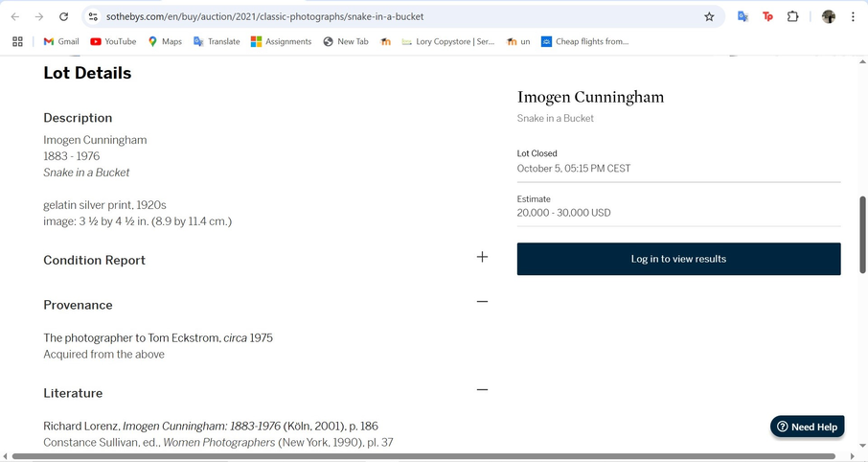The width and height of the screenshot is (868, 462).
Task: Open the apps grid in bookmarks bar
Action: point(17,41)
